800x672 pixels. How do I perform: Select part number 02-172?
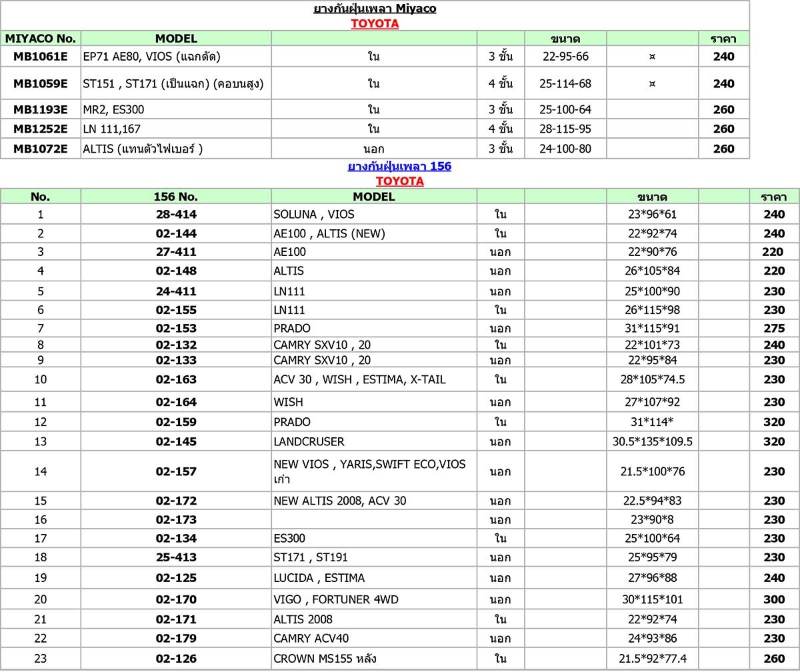(x=176, y=501)
